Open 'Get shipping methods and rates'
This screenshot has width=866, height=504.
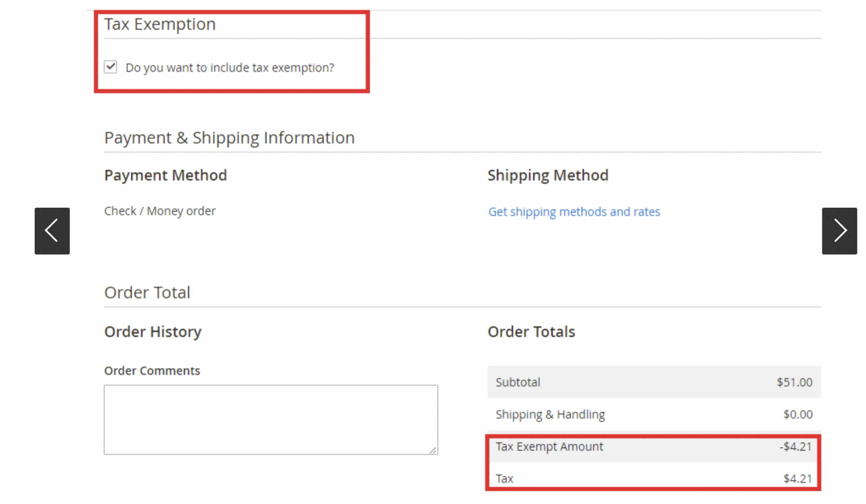point(574,211)
